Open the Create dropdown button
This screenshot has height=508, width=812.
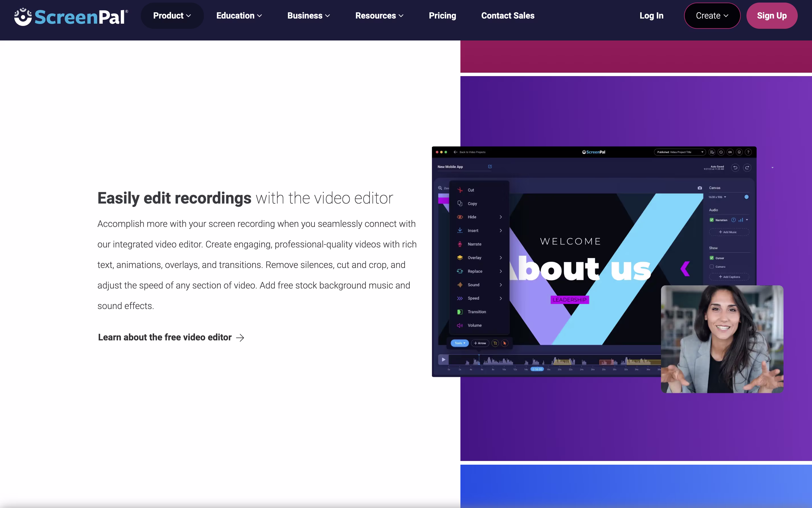(712, 15)
